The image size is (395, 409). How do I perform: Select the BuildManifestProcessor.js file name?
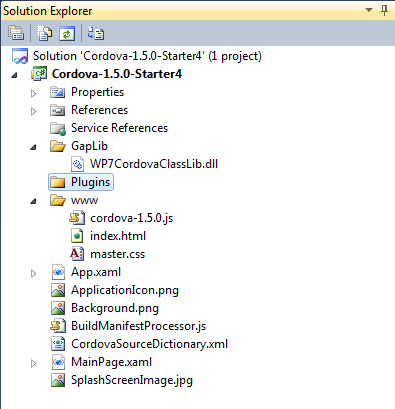(139, 326)
